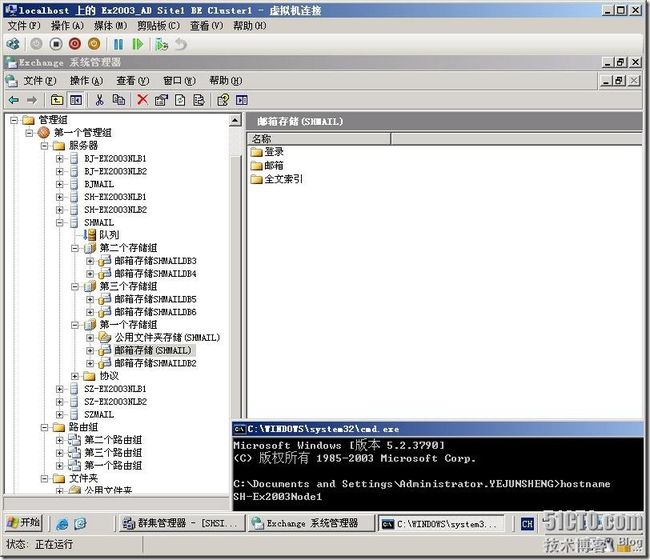Open the 操作(A) menu in Exchange manager
The height and width of the screenshot is (560, 650).
click(86, 80)
